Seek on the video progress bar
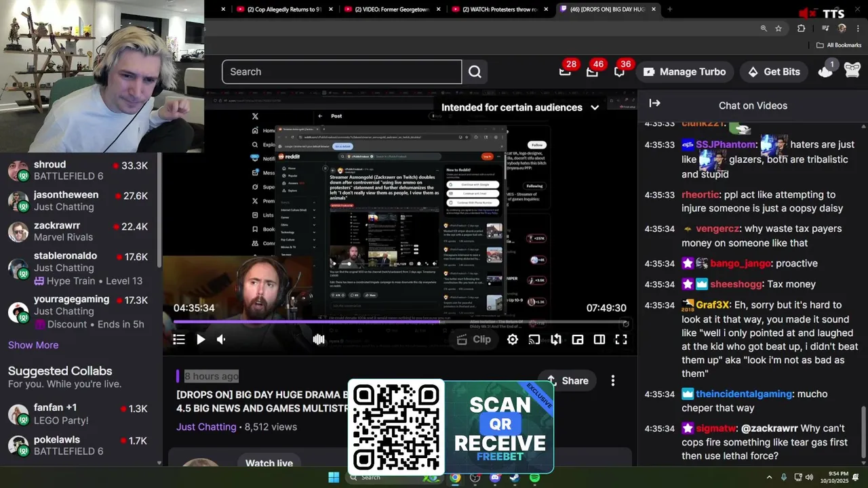 click(399, 323)
